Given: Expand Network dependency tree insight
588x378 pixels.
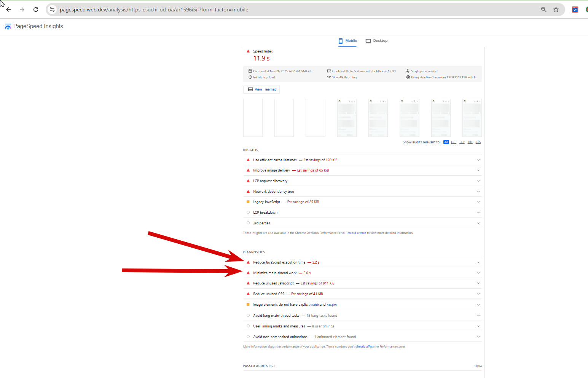Looking at the screenshot, I should 362,192.
